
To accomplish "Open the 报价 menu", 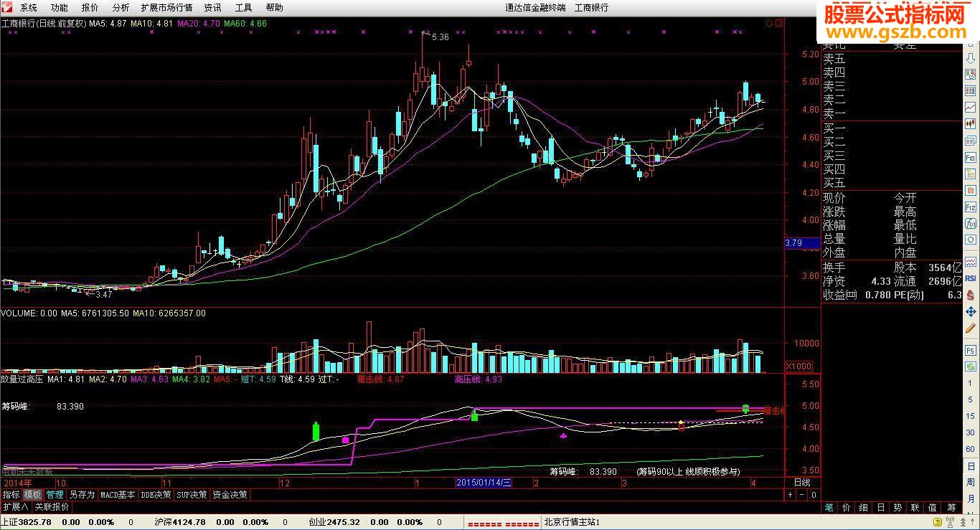I will pos(90,8).
